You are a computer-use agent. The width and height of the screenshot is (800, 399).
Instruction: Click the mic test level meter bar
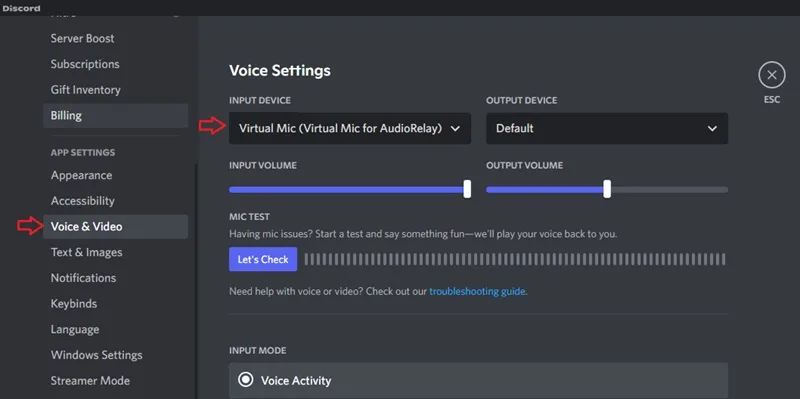coord(515,259)
